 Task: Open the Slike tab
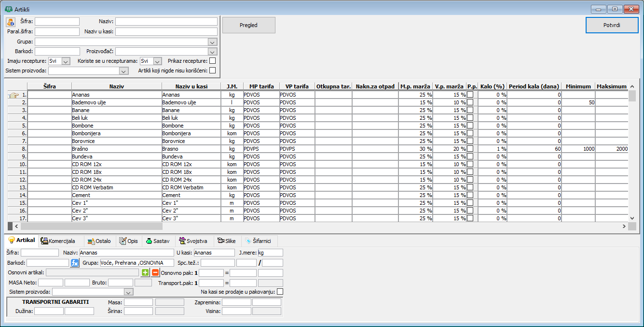pos(227,241)
